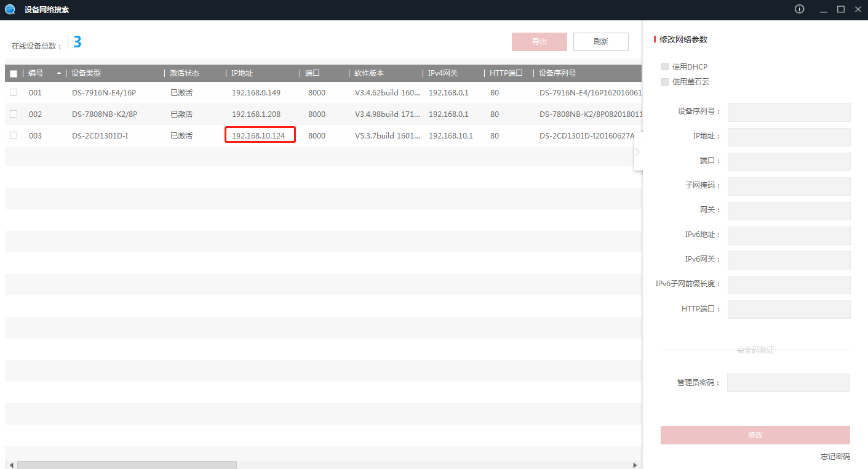Check the box for device 001
The image size is (868, 469).
[14, 93]
